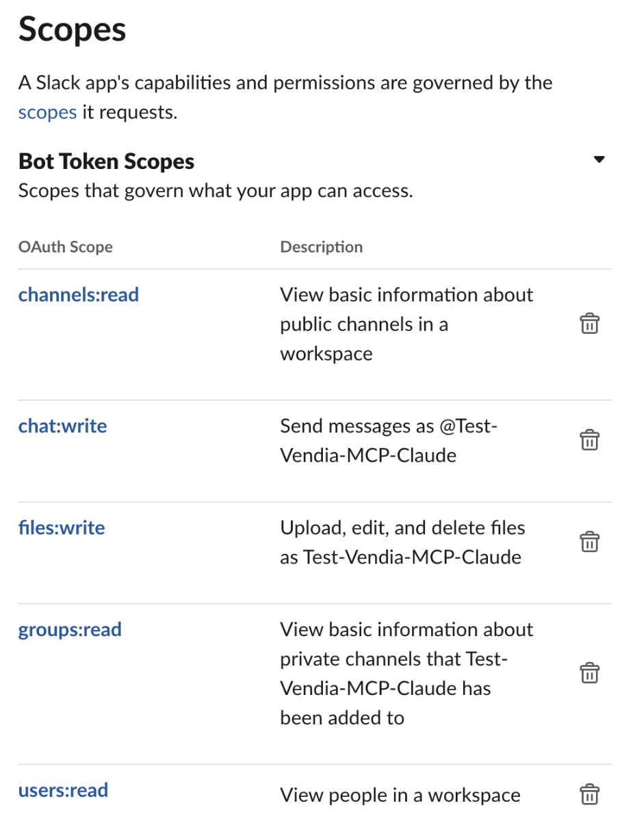Click the chat:write scope name
Screen dimensions: 635x840
[x=62, y=426]
